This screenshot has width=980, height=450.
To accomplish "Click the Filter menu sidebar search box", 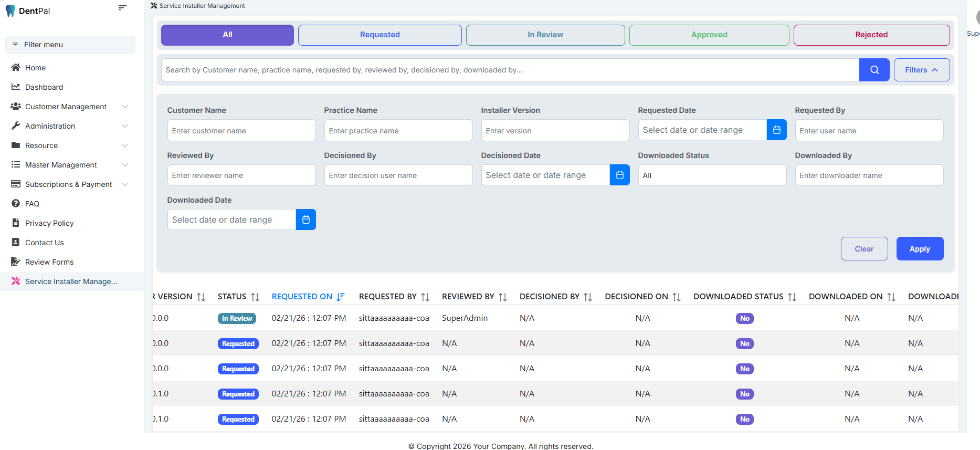I will coord(70,45).
